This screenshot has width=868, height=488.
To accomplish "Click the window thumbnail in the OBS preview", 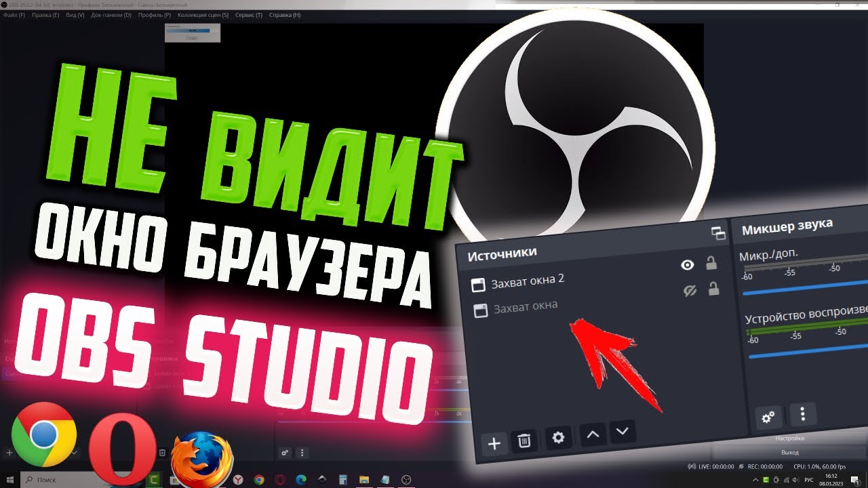I will [193, 33].
